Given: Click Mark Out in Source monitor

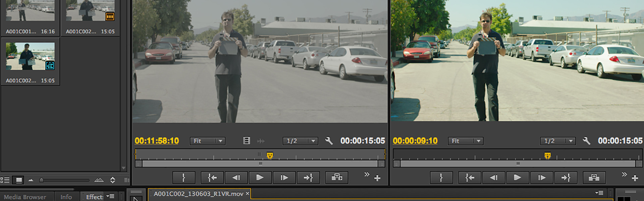Looking at the screenshot, I should point(184,178).
